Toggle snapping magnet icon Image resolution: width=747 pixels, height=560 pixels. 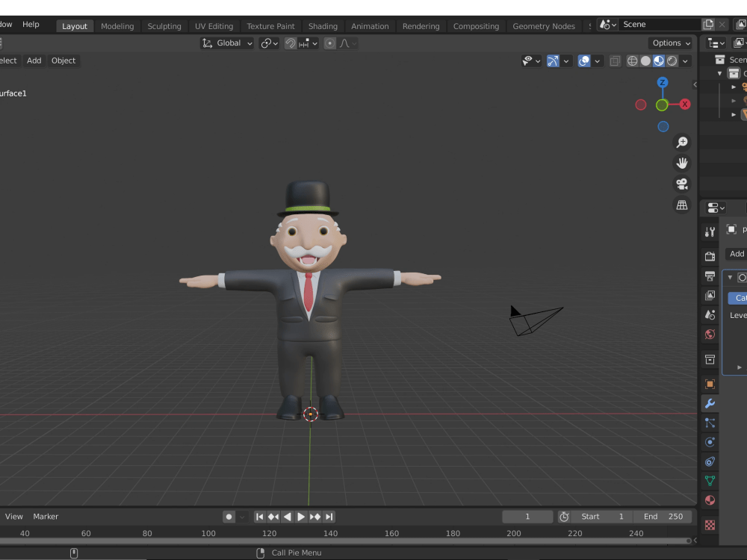click(290, 43)
